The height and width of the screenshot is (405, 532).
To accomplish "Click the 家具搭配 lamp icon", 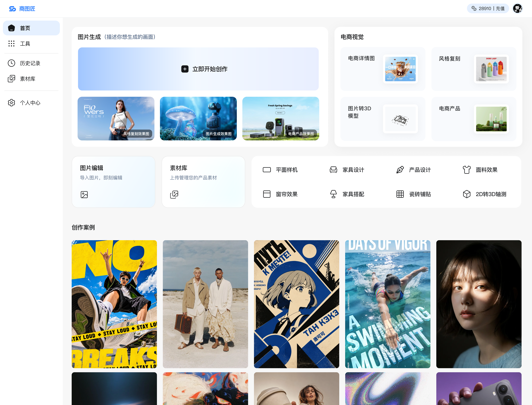I will [333, 194].
